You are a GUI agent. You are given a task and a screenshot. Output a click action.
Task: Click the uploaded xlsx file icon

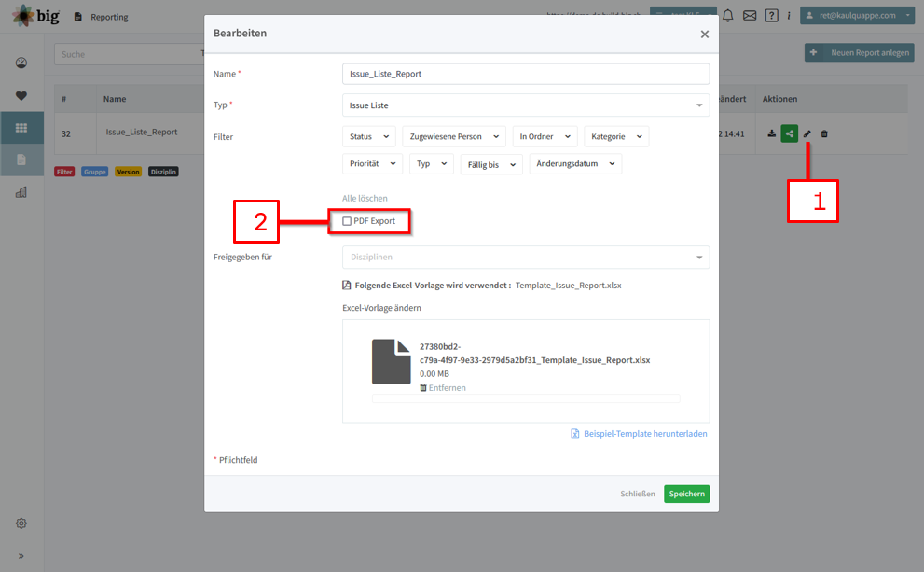[392, 361]
